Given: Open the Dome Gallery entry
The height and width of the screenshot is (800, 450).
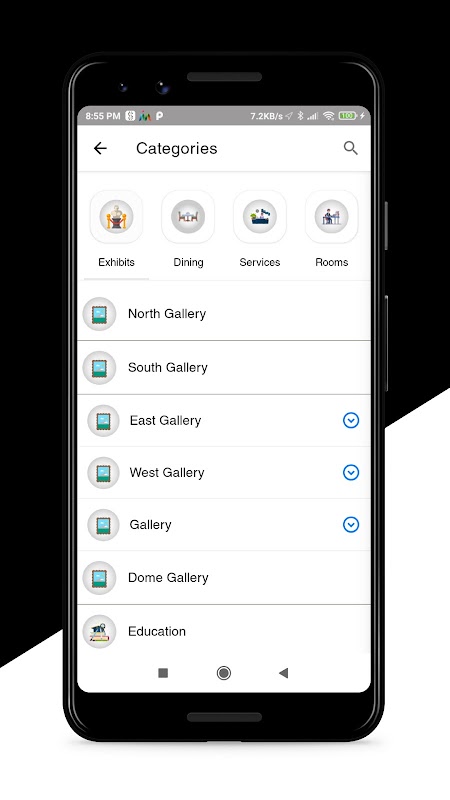Looking at the screenshot, I should pyautogui.click(x=224, y=578).
